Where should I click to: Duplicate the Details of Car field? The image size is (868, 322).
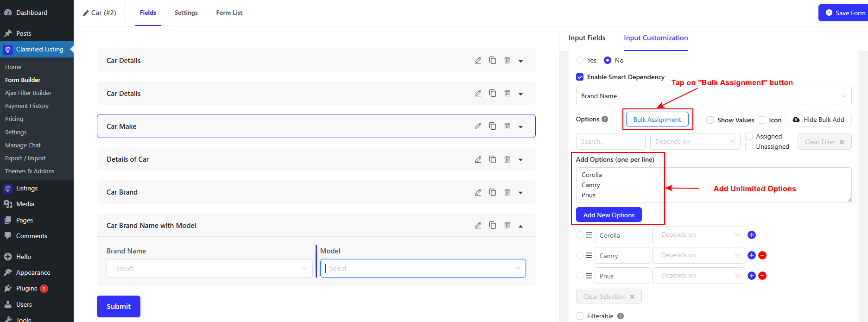(493, 159)
